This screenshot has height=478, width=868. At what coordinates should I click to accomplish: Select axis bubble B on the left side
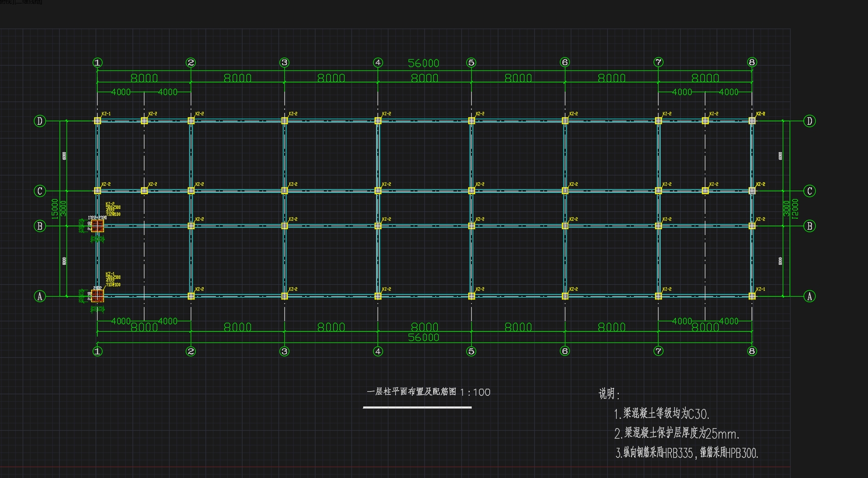(x=40, y=226)
